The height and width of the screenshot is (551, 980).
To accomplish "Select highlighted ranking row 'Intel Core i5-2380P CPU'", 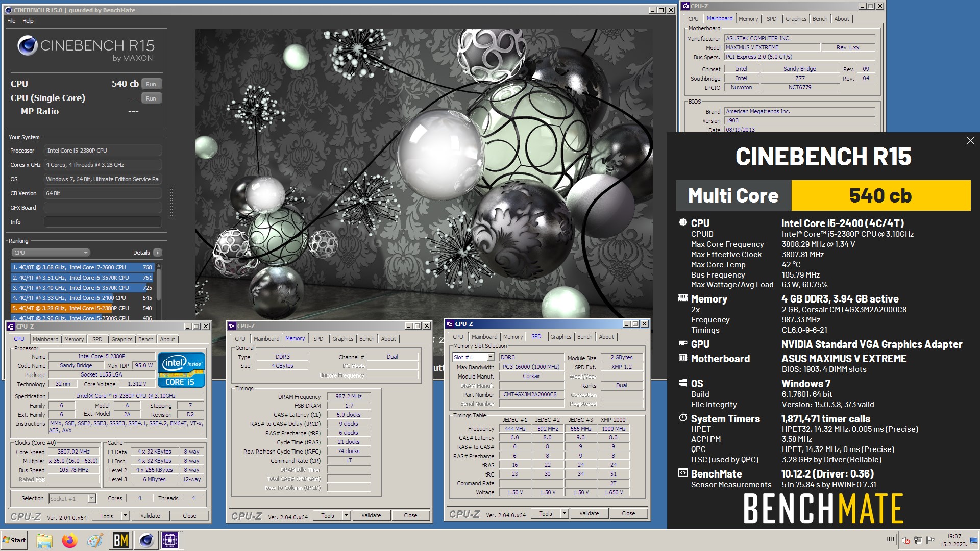I will tap(82, 308).
